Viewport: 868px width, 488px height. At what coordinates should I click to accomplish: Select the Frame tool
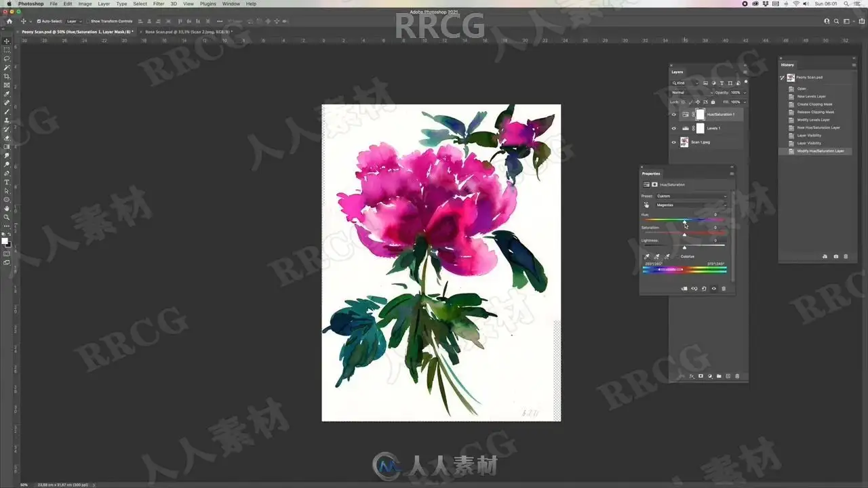click(7, 85)
